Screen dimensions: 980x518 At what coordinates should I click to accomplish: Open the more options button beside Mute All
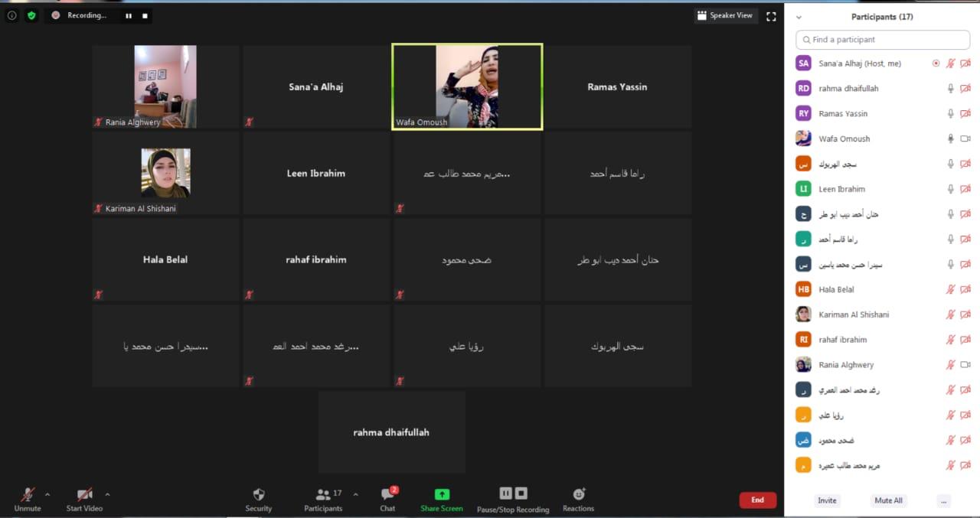tap(943, 500)
